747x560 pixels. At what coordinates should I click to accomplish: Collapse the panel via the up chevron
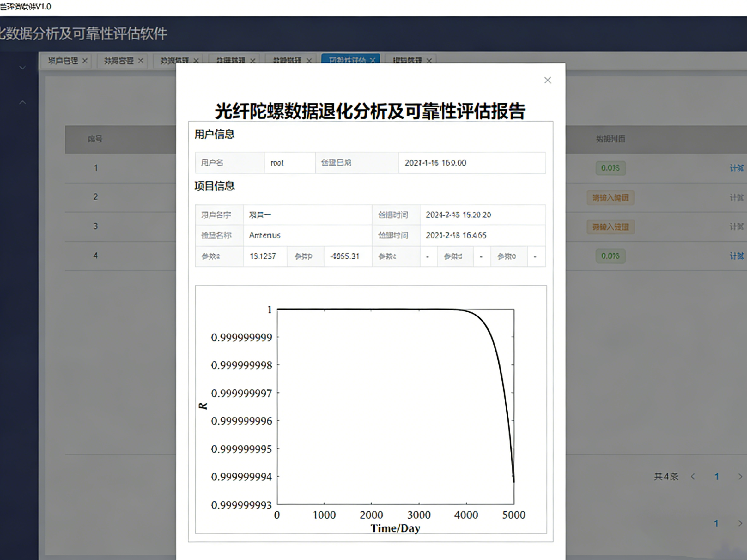click(x=23, y=102)
